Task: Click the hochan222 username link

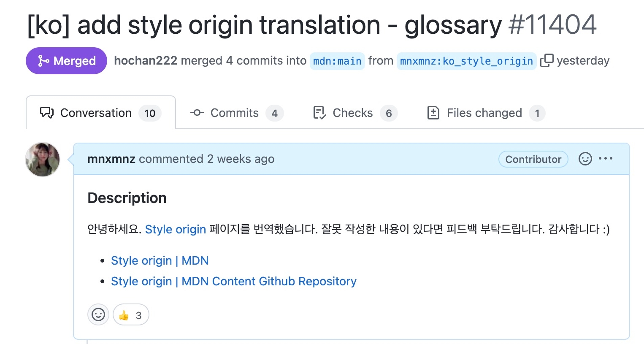Action: (x=146, y=61)
